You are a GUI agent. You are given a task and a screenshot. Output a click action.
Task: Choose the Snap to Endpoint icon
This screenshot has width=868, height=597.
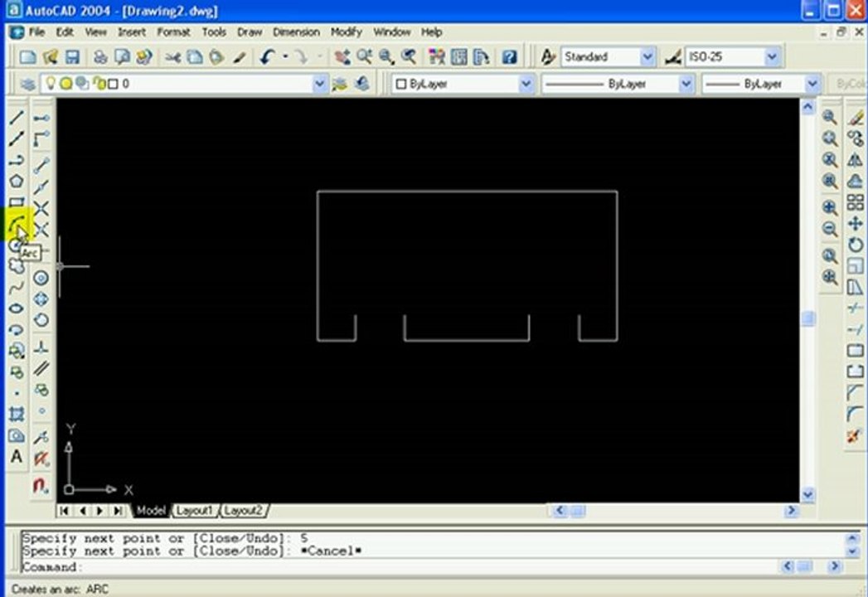tap(41, 165)
